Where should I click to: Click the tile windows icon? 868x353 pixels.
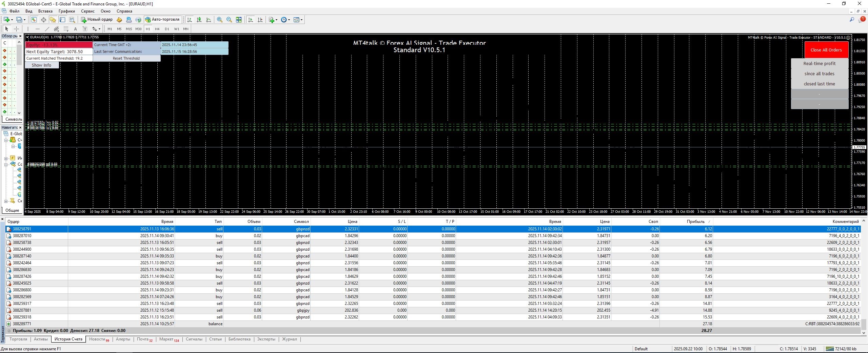pyautogui.click(x=239, y=20)
